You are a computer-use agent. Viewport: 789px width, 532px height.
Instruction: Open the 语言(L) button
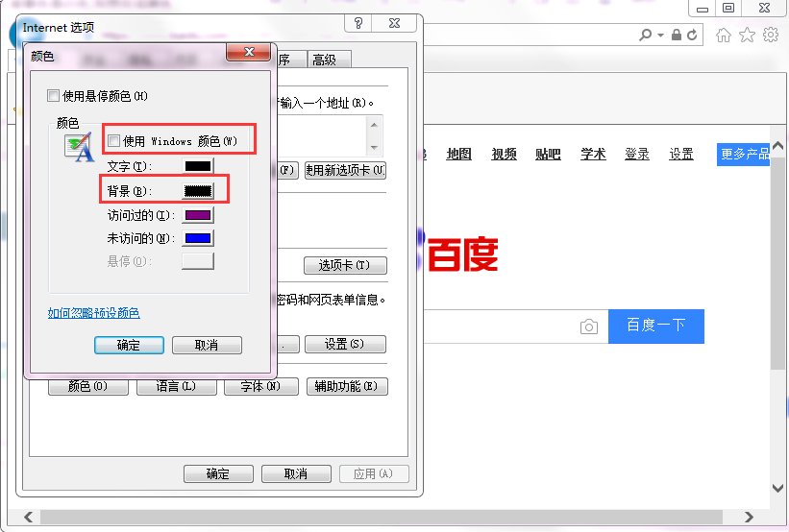coord(176,387)
